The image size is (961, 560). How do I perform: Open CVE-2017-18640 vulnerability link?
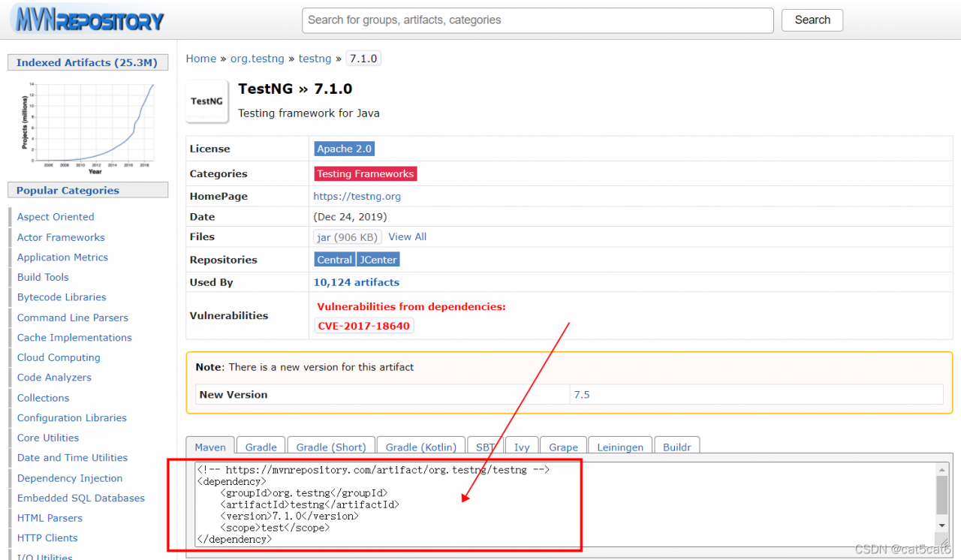pyautogui.click(x=364, y=326)
